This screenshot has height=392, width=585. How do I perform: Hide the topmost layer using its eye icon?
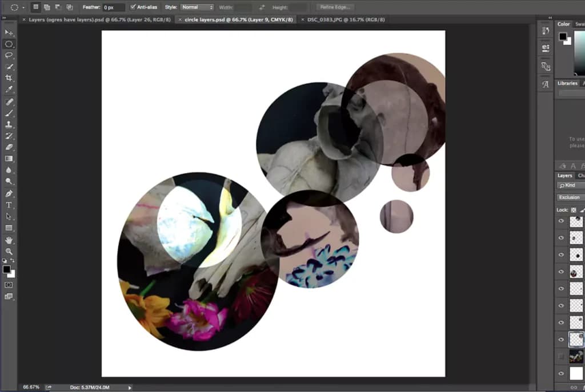[561, 221]
